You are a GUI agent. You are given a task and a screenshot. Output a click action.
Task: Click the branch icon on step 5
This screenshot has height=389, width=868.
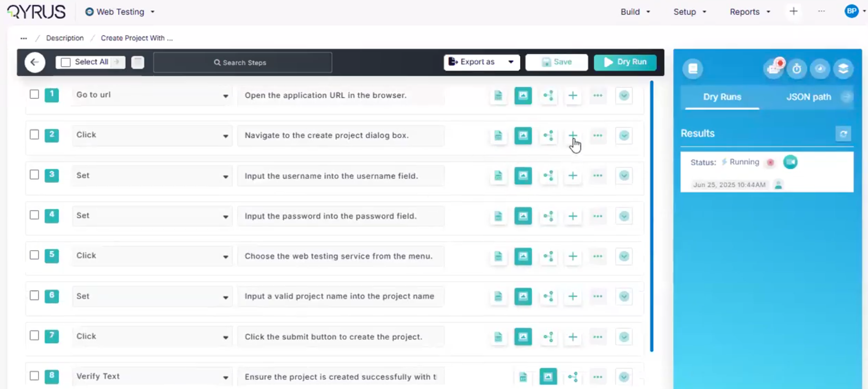point(548,256)
